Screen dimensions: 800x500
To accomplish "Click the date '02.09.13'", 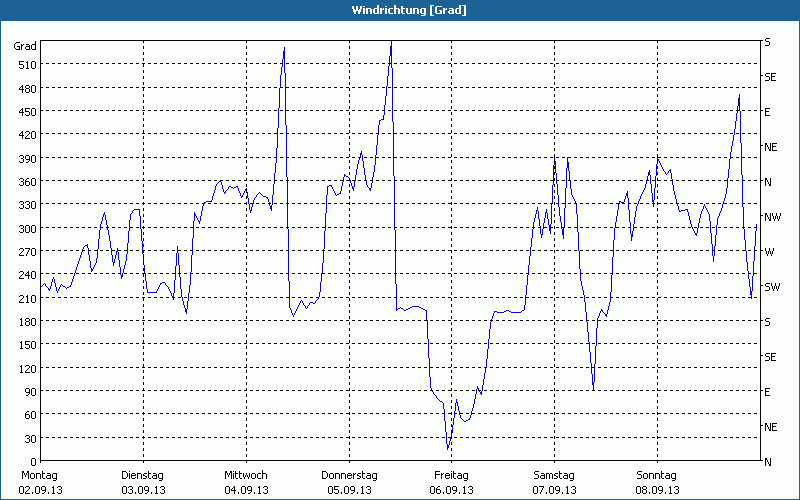I will [40, 490].
